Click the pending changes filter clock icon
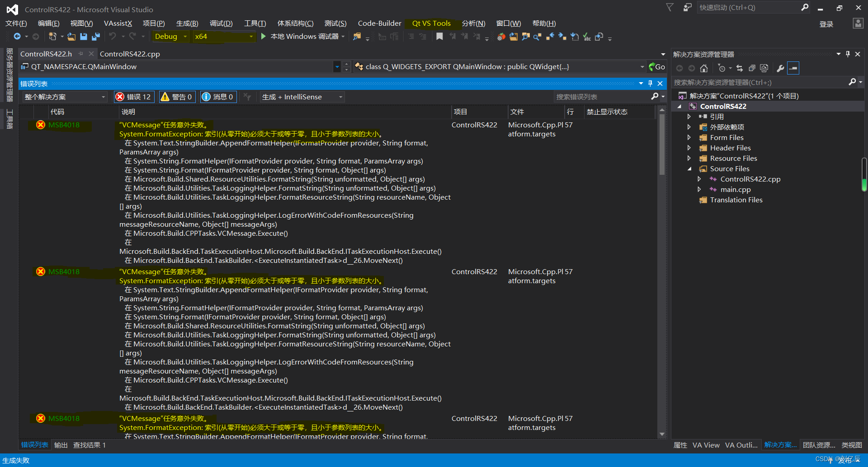868x467 pixels. 722,68
